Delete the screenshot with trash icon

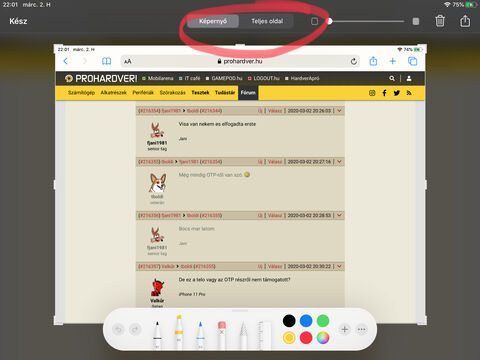[x=440, y=21]
